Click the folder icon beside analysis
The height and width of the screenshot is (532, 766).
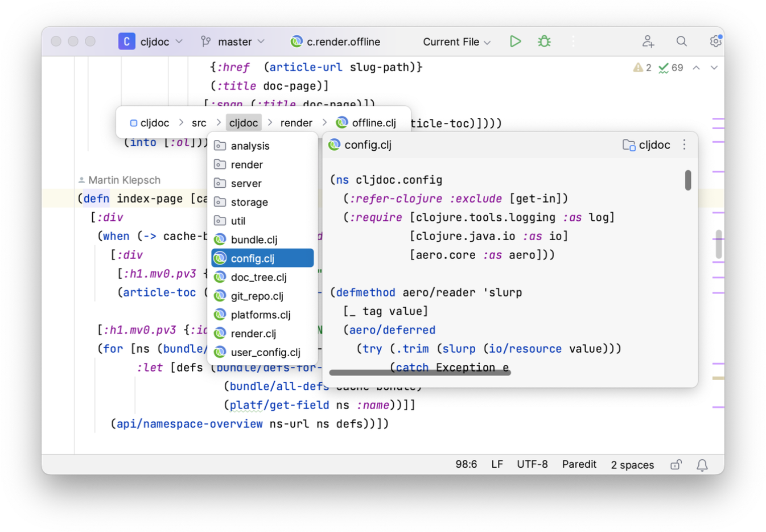coord(220,146)
